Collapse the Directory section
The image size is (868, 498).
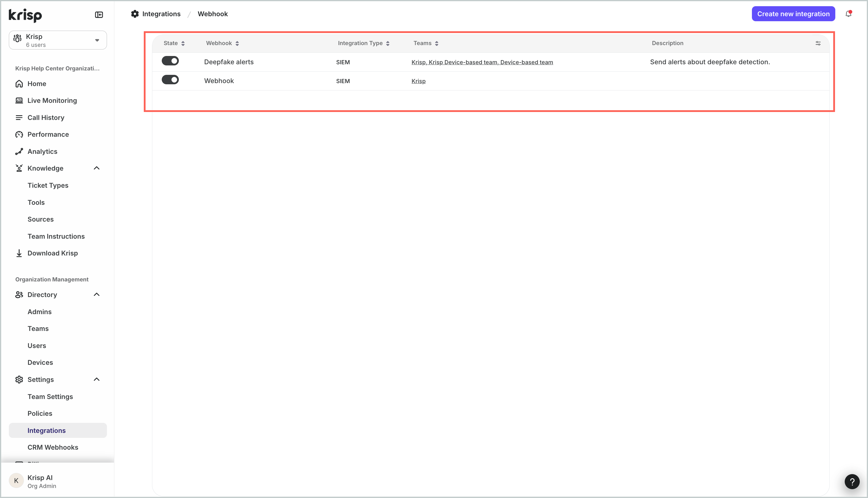pyautogui.click(x=97, y=294)
